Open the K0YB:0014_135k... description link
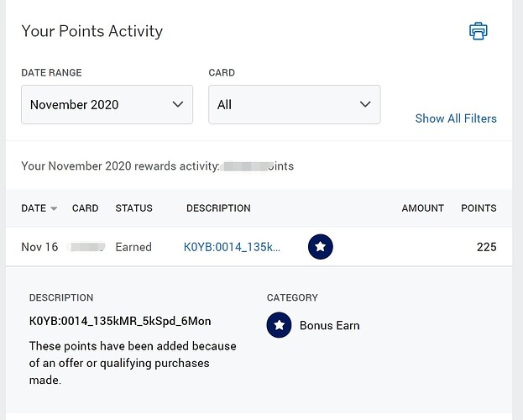 point(232,247)
